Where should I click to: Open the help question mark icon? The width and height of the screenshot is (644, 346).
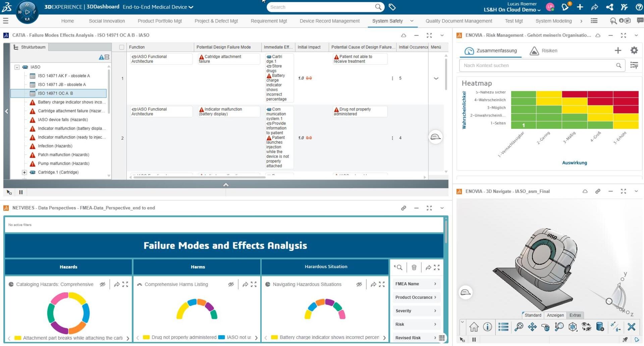tap(639, 7)
